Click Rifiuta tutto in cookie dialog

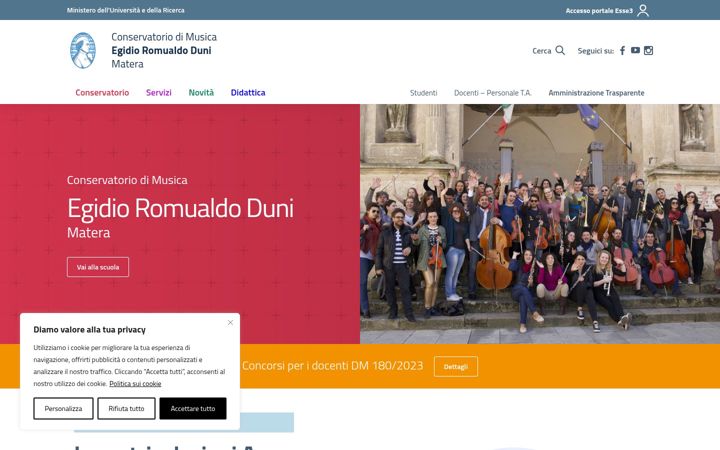(x=126, y=408)
